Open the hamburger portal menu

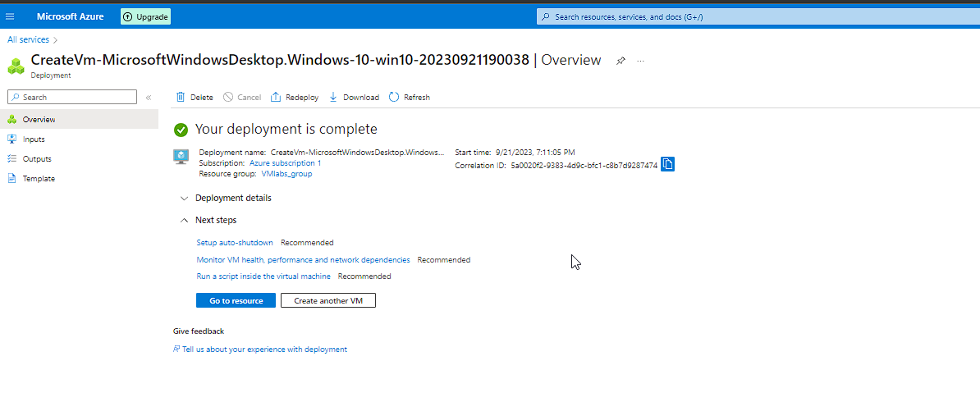pos(9,17)
